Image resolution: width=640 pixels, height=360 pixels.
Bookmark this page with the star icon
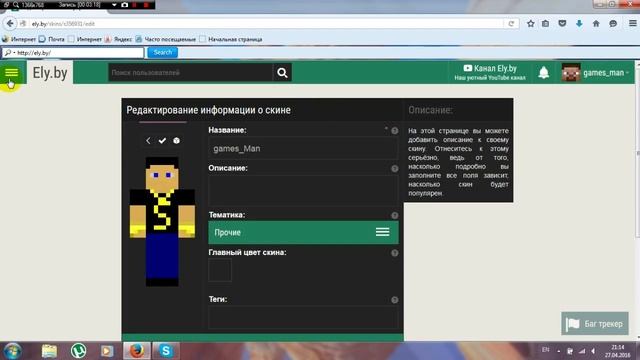click(x=530, y=24)
